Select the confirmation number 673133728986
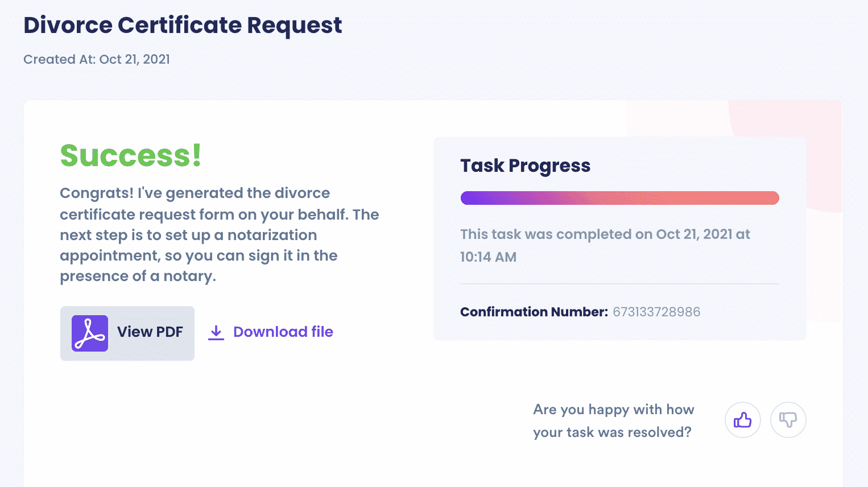The width and height of the screenshot is (868, 487). (x=656, y=312)
